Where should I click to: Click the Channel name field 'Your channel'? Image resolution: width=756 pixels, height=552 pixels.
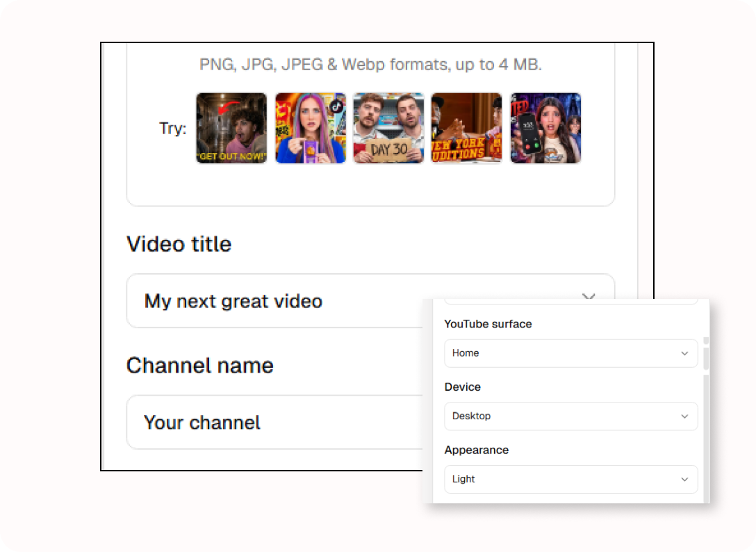click(x=275, y=422)
